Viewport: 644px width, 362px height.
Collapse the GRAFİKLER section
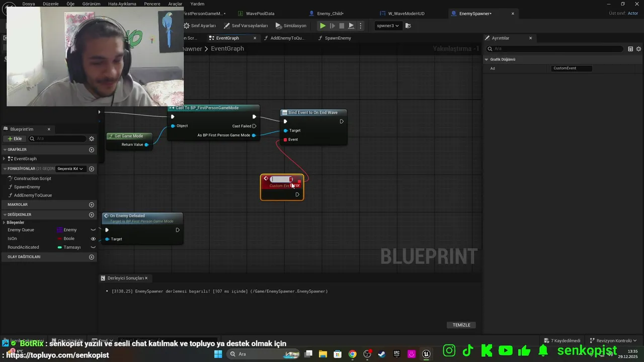[5, 149]
